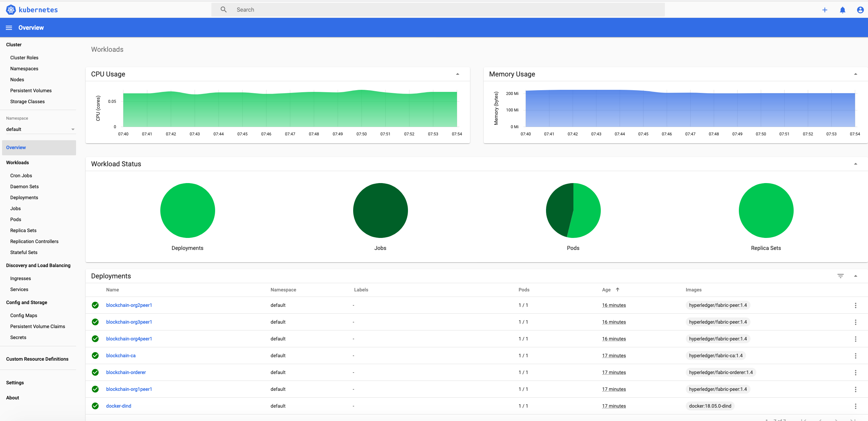Screen dimensions: 868x421
Task: Collapse the Deployments table section
Action: click(x=855, y=276)
